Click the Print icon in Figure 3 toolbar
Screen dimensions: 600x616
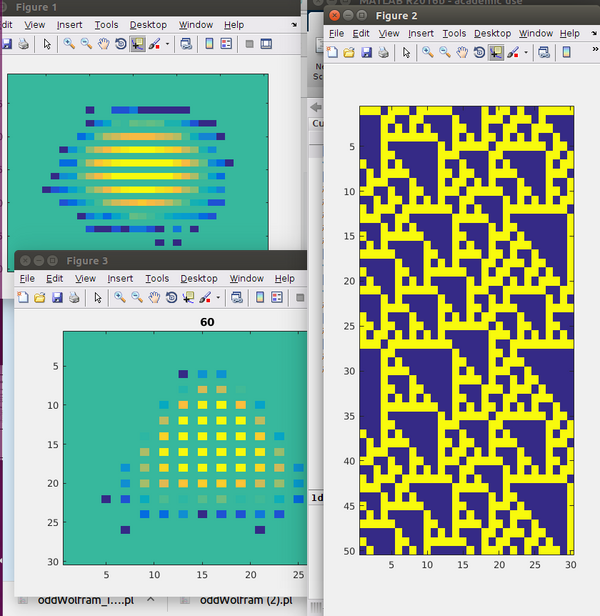74,297
